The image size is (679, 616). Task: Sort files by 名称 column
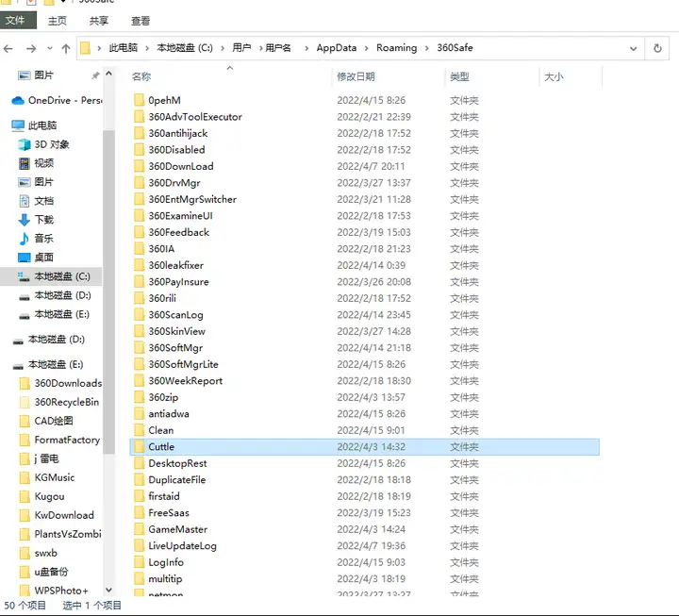(141, 76)
